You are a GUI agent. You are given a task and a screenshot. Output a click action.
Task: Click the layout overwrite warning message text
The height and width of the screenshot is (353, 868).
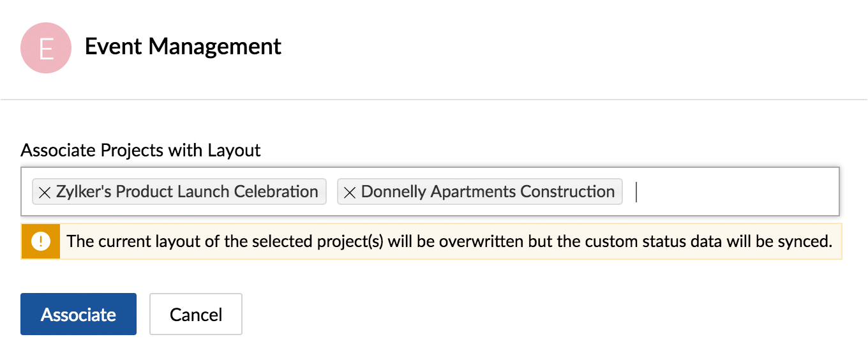450,241
